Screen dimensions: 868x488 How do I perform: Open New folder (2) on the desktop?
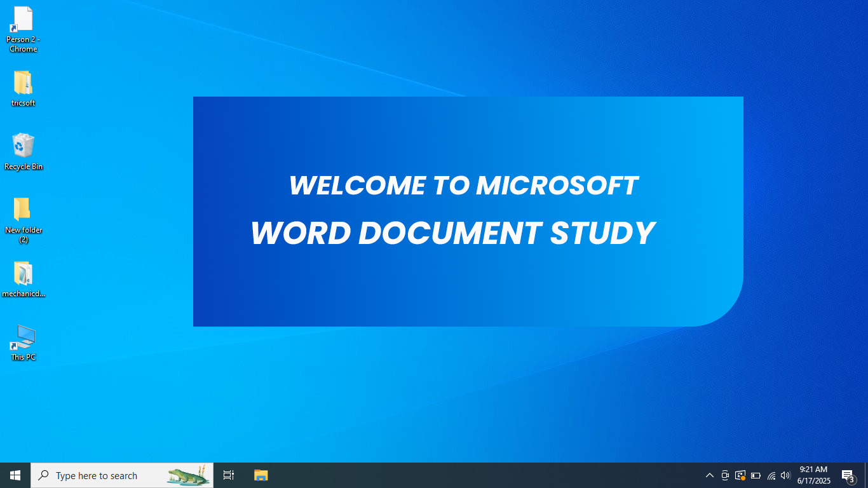point(23,214)
